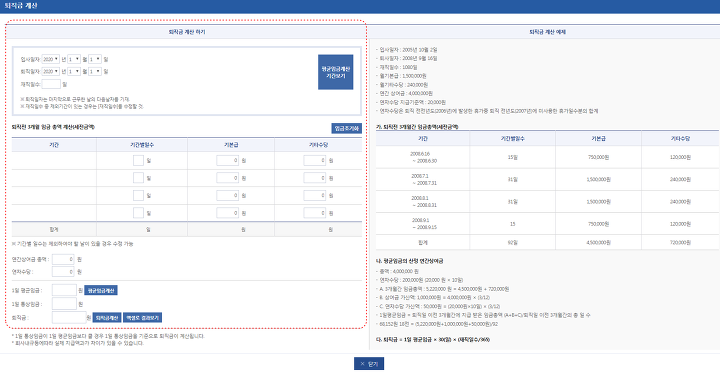Focus the 연차수당 input field
This screenshot has height=372, width=720.
pyautogui.click(x=63, y=272)
